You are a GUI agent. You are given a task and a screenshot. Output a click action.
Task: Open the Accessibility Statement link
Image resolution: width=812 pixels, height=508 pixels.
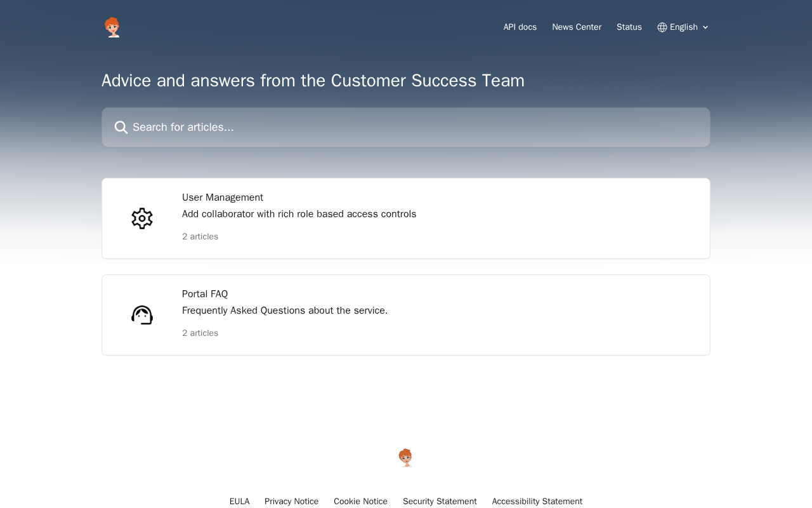pyautogui.click(x=537, y=502)
